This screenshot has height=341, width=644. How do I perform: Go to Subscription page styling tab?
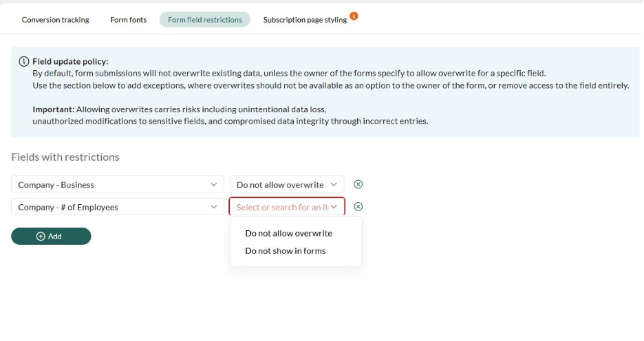(x=305, y=20)
